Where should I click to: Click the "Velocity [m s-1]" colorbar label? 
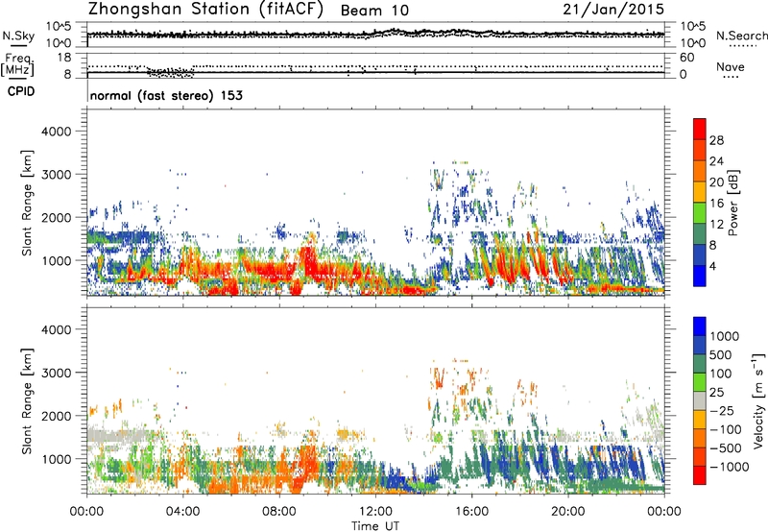click(758, 400)
